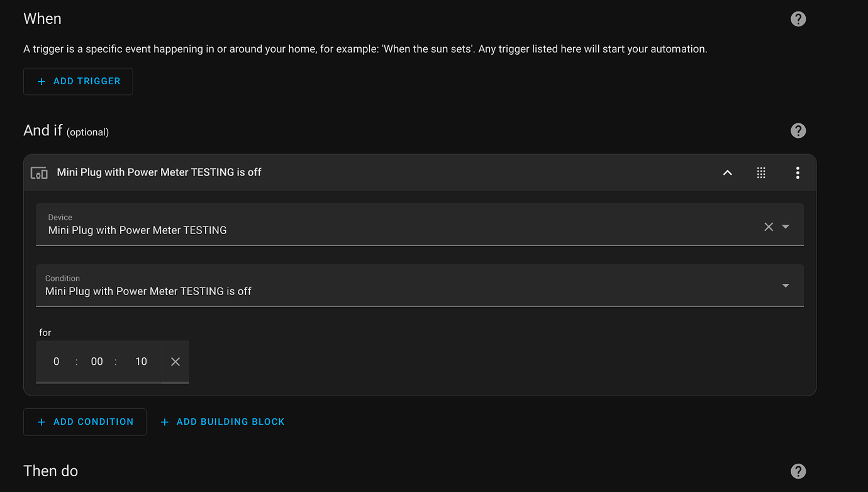868x492 pixels.
Task: Click the plus icon on ADD TRIGGER
Action: point(40,81)
